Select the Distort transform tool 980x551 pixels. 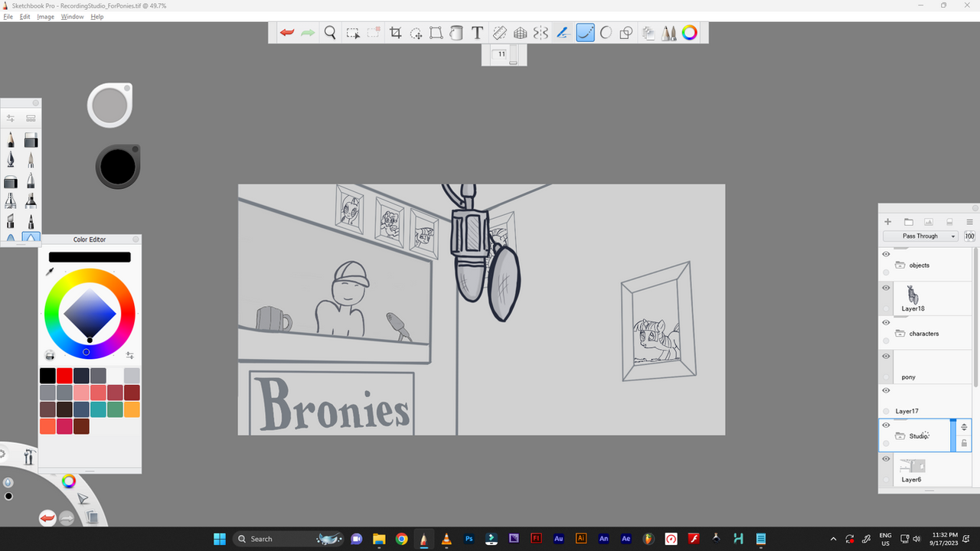(436, 33)
